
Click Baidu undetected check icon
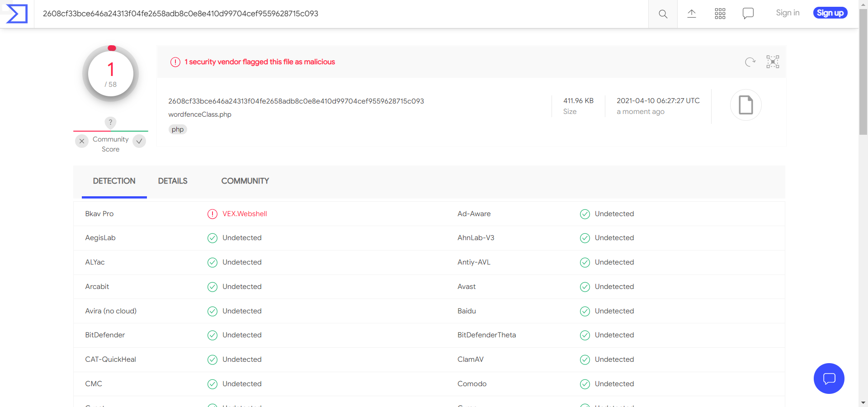click(x=585, y=311)
